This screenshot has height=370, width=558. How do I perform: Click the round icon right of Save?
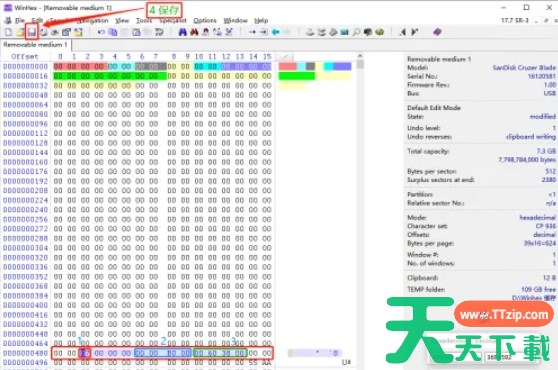click(43, 32)
